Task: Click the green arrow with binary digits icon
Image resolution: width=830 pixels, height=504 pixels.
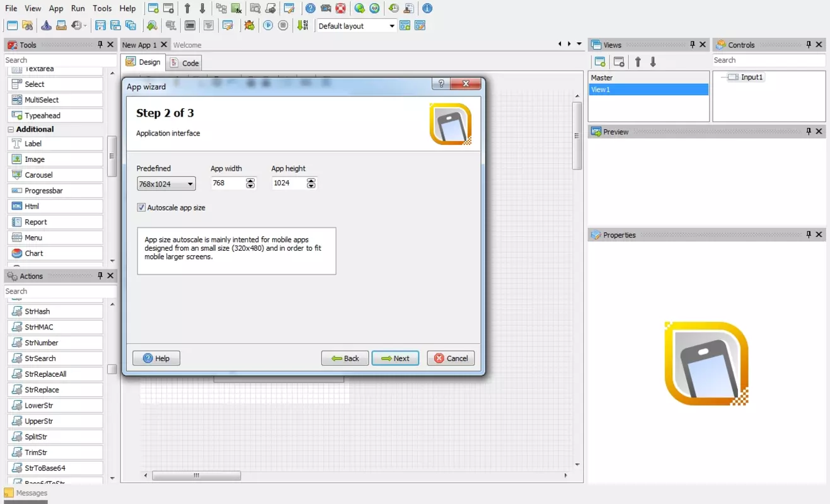Action: [x=303, y=25]
